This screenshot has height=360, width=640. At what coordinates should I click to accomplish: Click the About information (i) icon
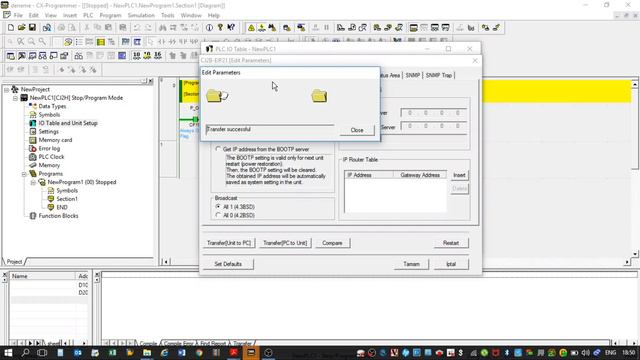209,28
